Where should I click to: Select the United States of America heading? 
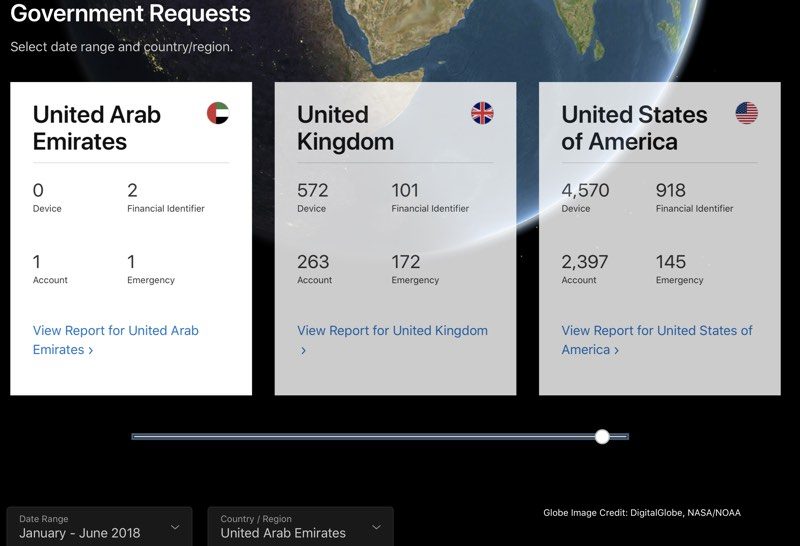pos(634,128)
